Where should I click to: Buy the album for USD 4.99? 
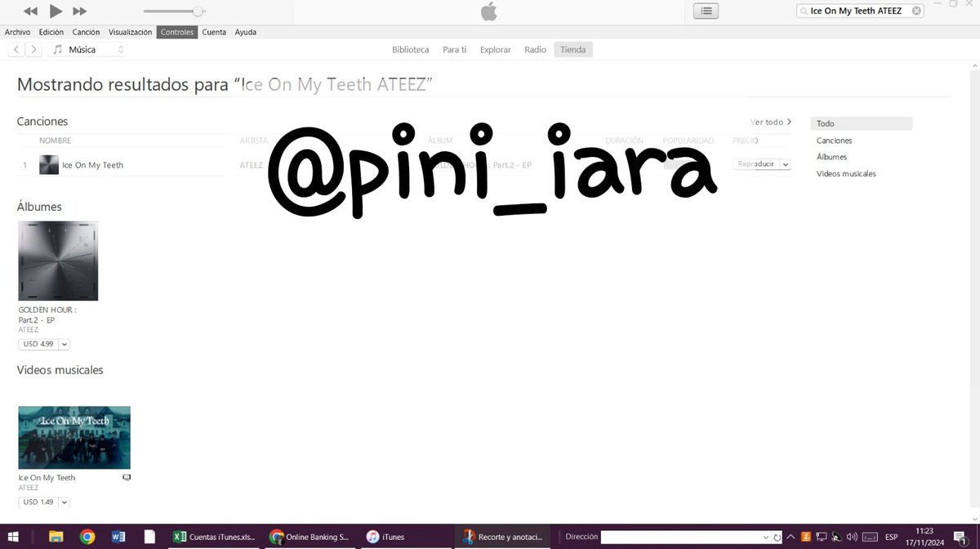38,344
